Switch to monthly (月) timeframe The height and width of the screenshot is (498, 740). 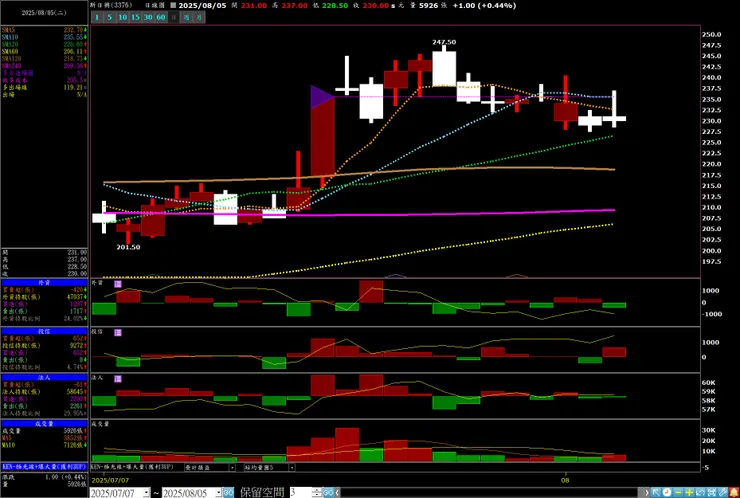pyautogui.click(x=200, y=17)
